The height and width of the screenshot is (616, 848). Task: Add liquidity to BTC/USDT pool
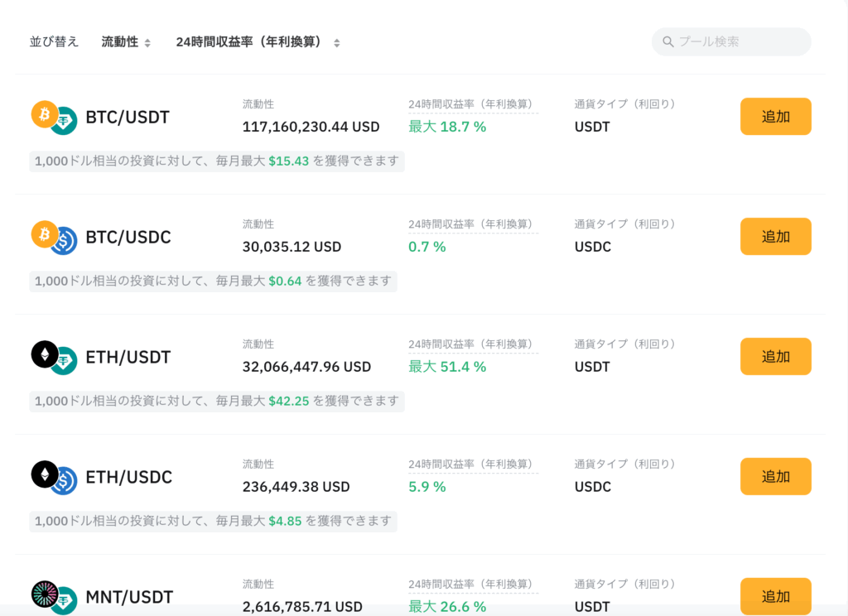pyautogui.click(x=775, y=116)
